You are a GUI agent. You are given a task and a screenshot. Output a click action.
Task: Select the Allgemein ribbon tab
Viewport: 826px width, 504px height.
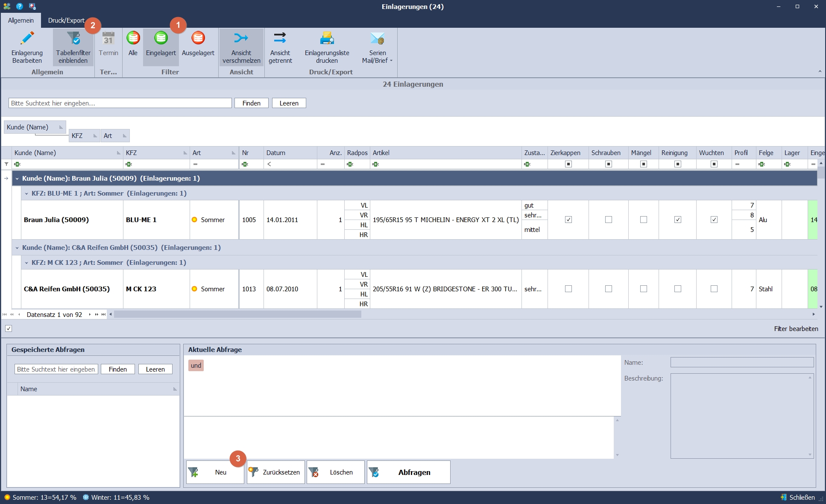pyautogui.click(x=21, y=21)
